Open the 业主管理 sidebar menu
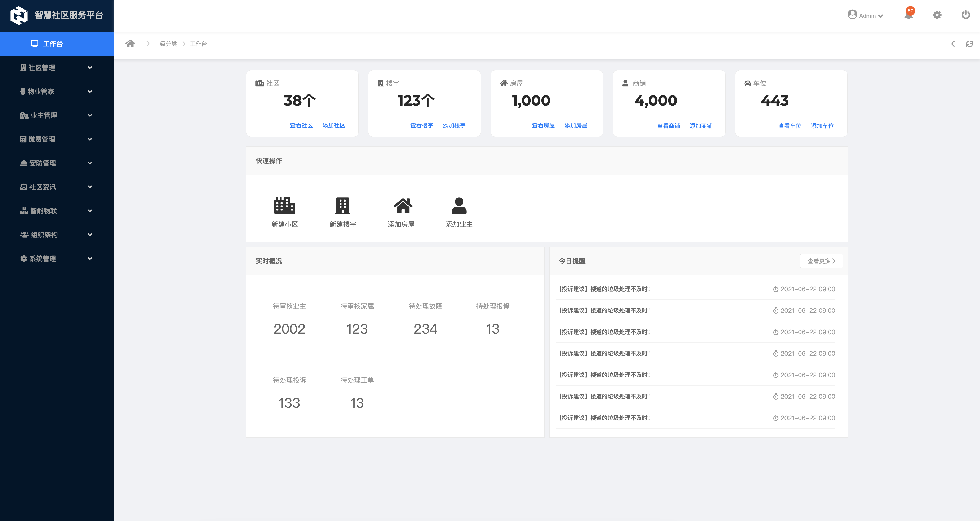Screen dimensions: 980x521 pyautogui.click(x=57, y=115)
